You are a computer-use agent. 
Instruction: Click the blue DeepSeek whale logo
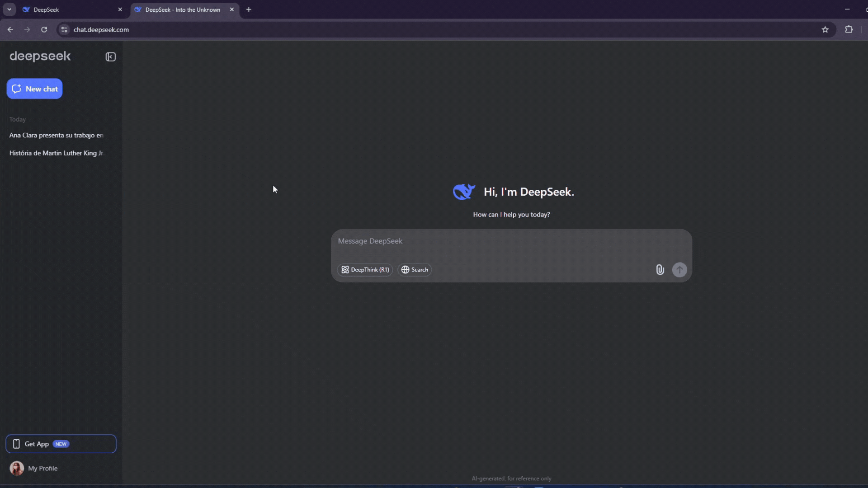click(x=464, y=192)
